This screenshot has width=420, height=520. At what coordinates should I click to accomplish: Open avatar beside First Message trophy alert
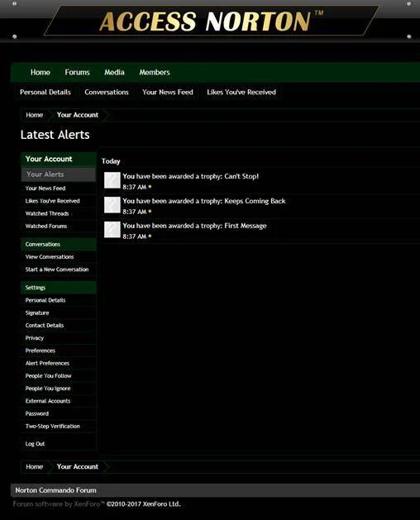pyautogui.click(x=112, y=230)
